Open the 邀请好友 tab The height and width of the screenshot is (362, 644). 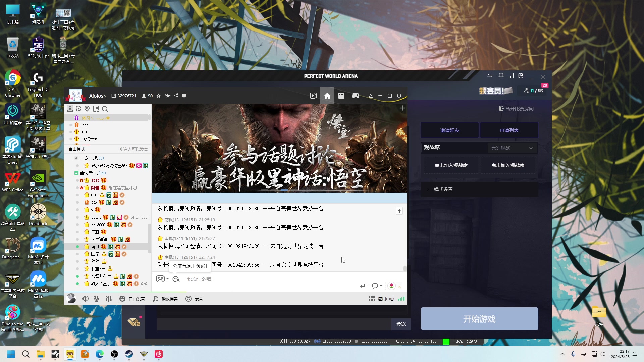pyautogui.click(x=449, y=130)
